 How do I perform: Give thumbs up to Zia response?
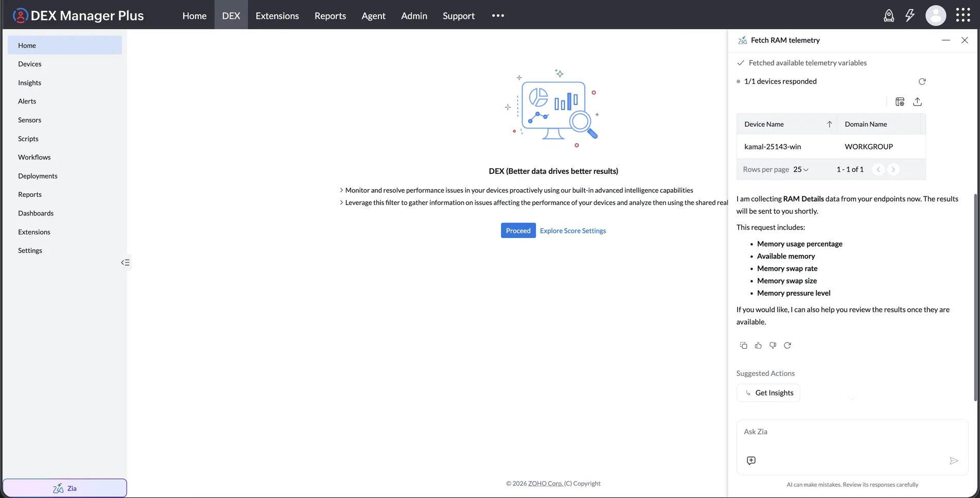coord(758,345)
